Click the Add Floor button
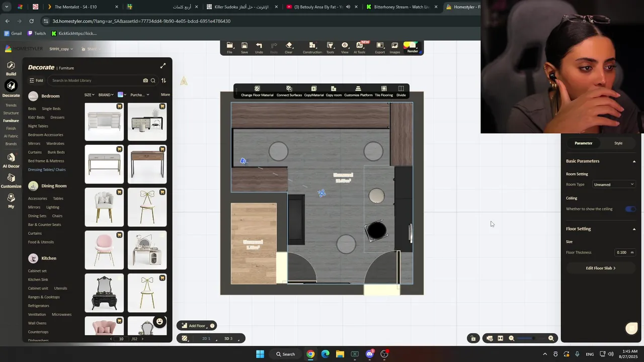The width and height of the screenshot is (644, 362). click(x=197, y=326)
